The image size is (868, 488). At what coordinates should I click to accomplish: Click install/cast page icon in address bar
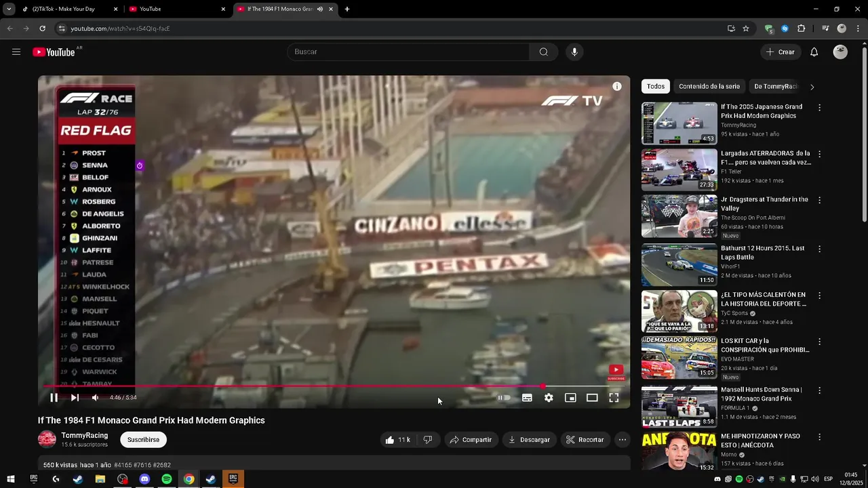(731, 28)
